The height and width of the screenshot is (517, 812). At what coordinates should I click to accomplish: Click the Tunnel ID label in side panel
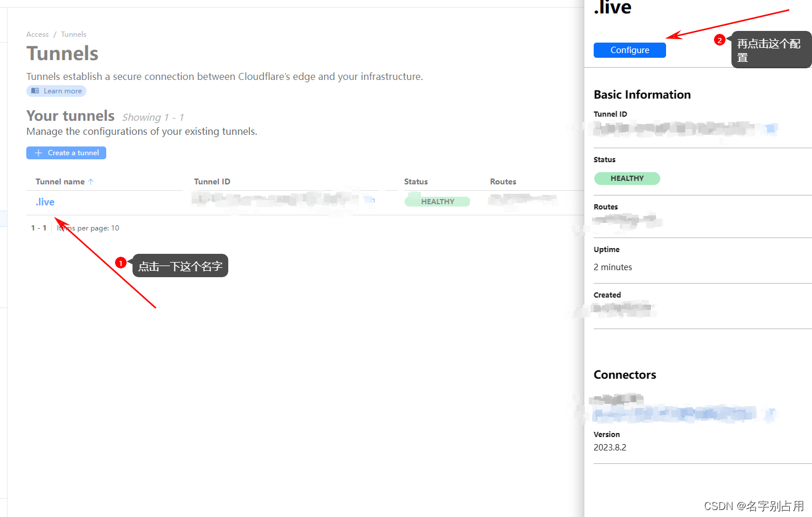610,114
